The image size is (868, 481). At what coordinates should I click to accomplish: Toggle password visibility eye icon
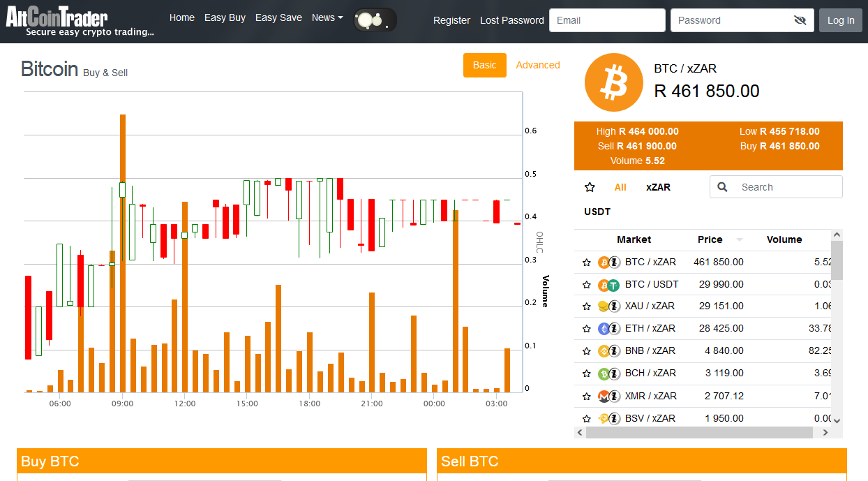[800, 20]
